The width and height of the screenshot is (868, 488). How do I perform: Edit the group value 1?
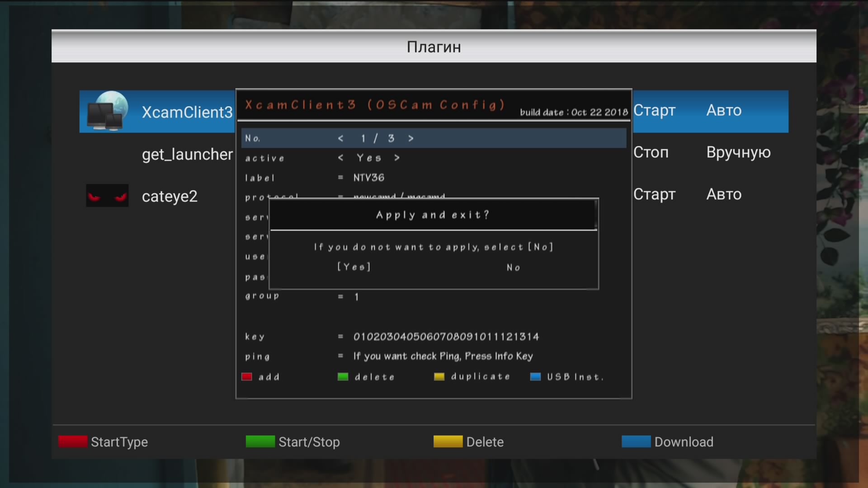(x=357, y=297)
